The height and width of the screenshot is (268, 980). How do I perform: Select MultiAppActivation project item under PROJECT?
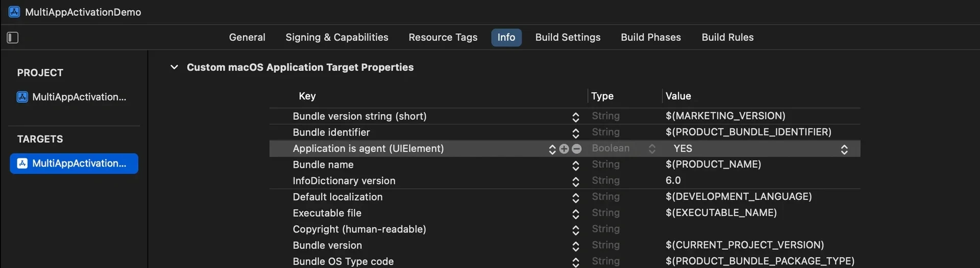(x=72, y=97)
